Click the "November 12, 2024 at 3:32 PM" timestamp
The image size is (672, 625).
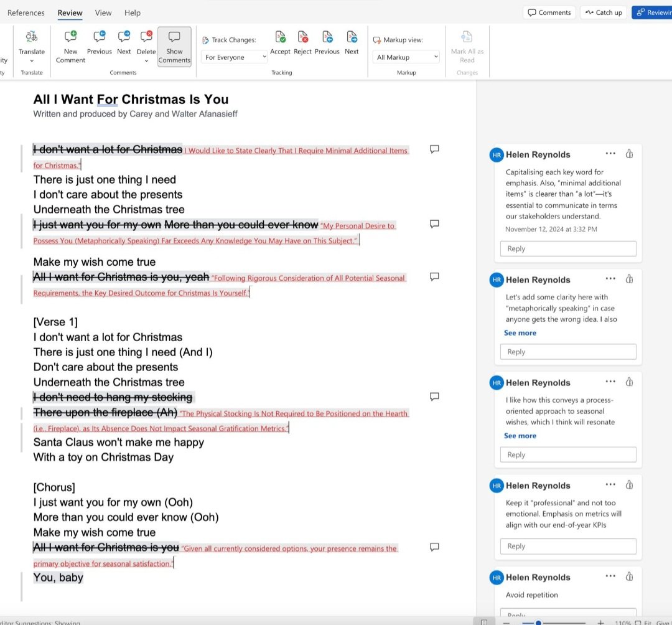[x=551, y=229]
